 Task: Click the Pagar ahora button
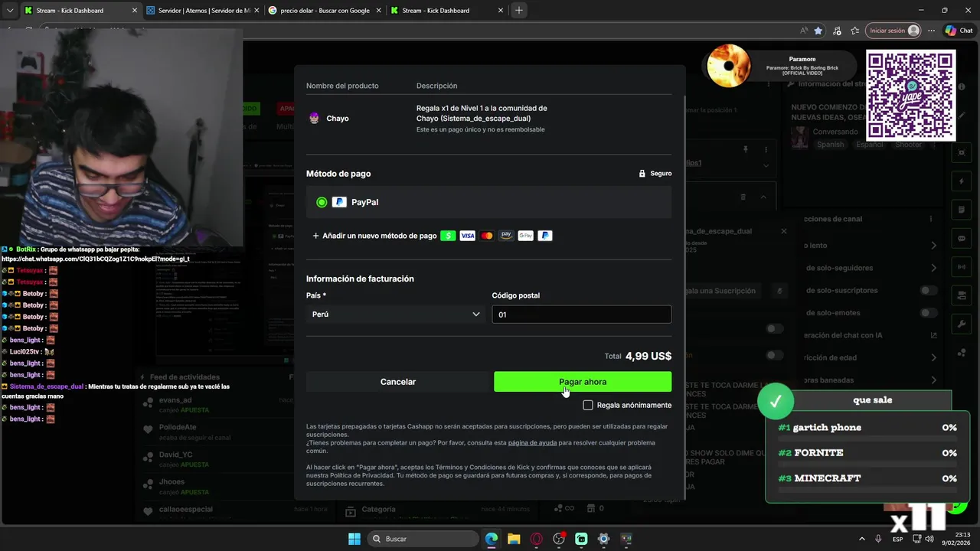(583, 382)
